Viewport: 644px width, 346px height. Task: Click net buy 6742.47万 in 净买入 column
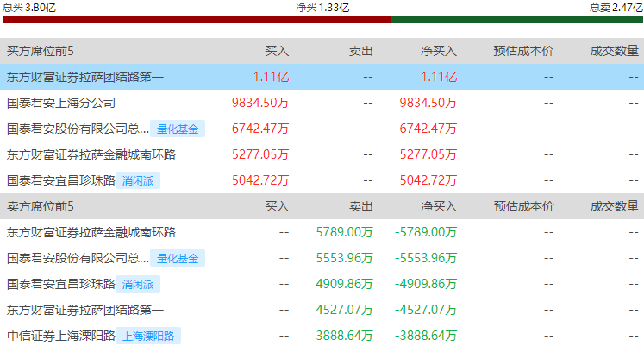pos(428,129)
